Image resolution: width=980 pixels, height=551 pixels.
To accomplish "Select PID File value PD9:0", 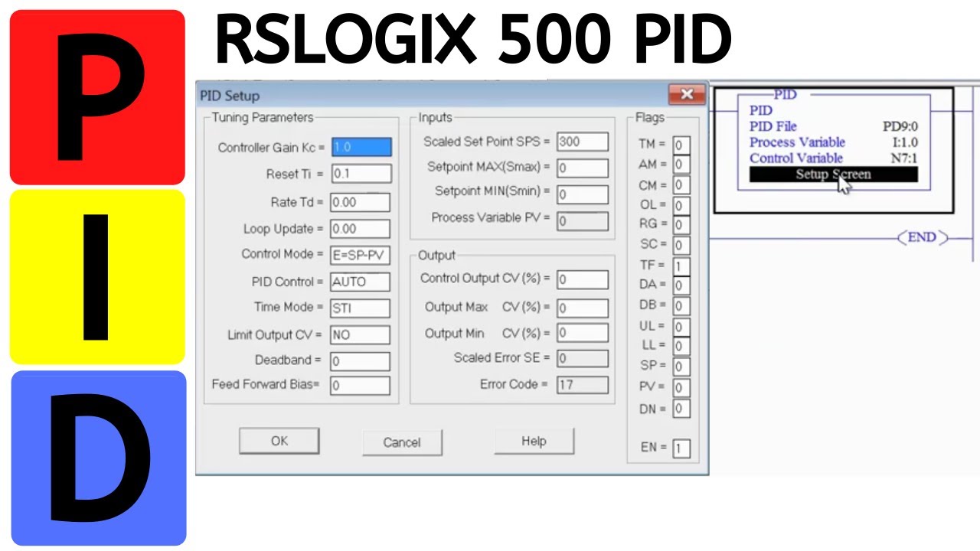I will (900, 127).
